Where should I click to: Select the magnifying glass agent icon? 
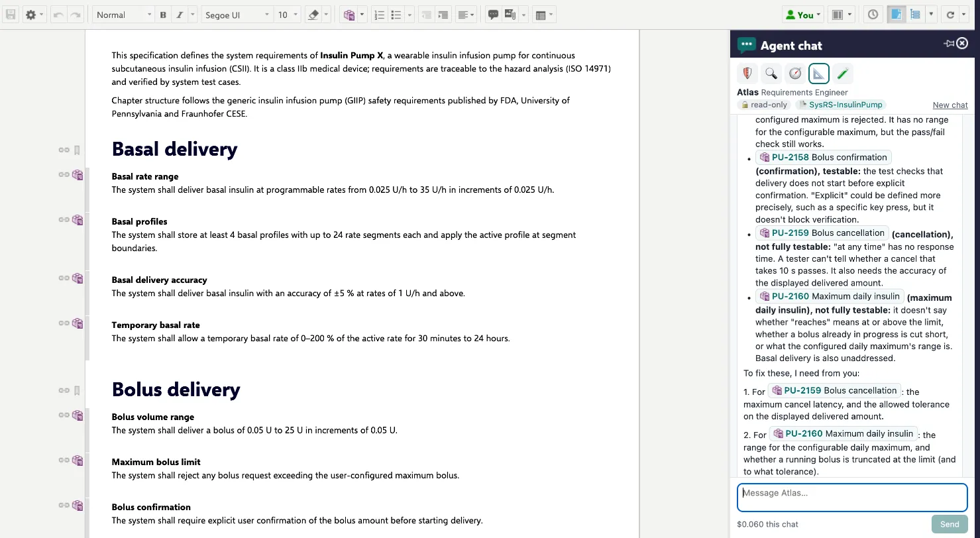click(x=771, y=74)
